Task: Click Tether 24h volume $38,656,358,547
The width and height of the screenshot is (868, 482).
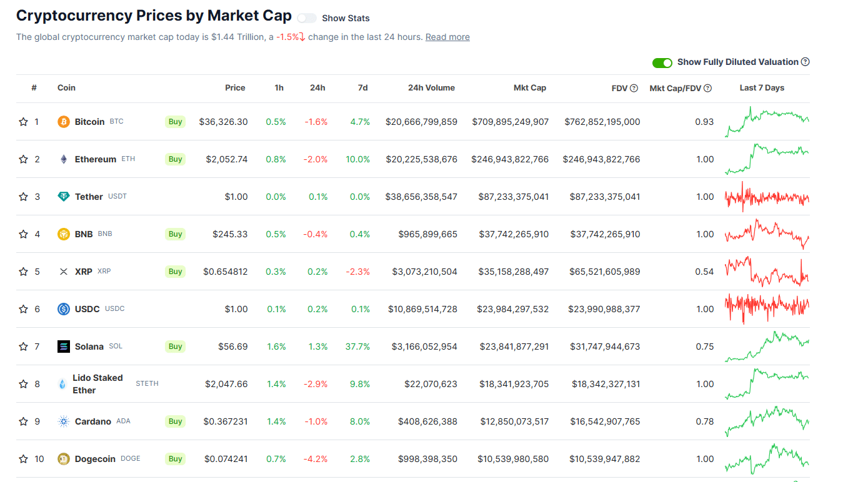Action: coord(422,197)
